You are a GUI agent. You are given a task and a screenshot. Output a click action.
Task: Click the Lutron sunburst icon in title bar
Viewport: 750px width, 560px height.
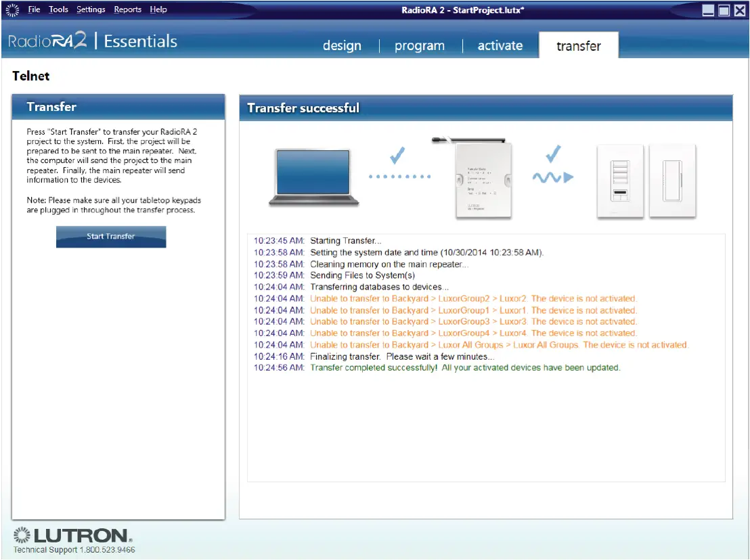click(12, 9)
